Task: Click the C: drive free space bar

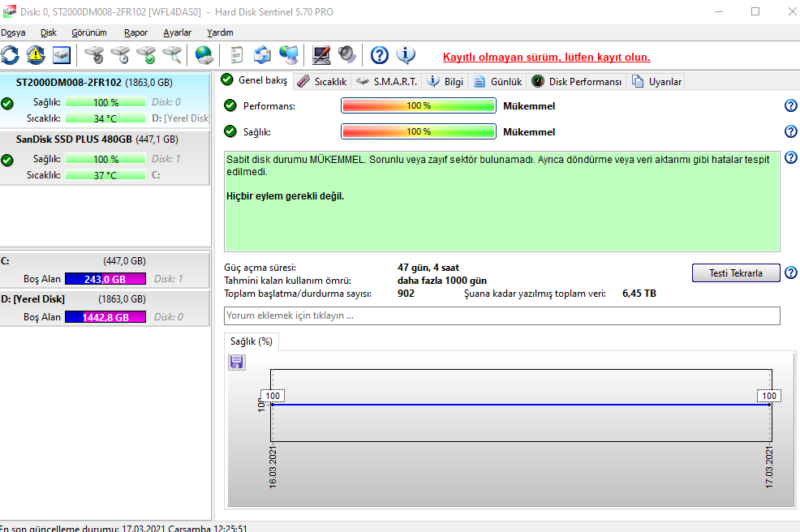Action: [x=105, y=279]
